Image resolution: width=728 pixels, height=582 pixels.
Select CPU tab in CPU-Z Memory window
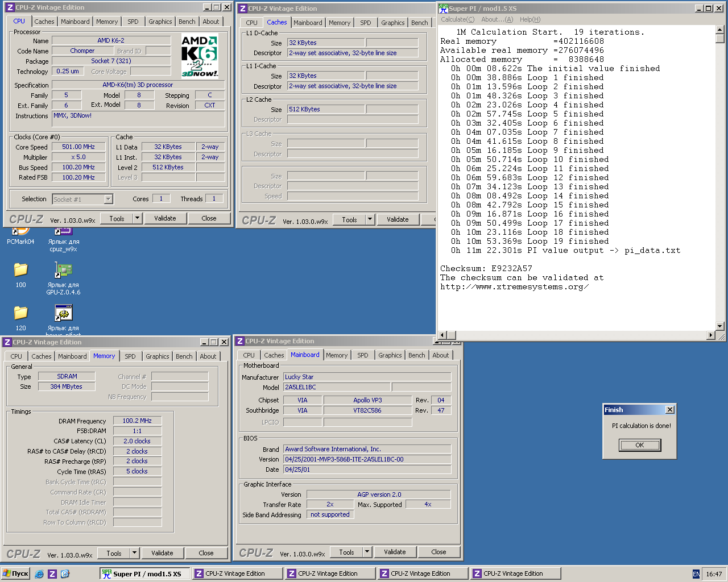click(16, 356)
